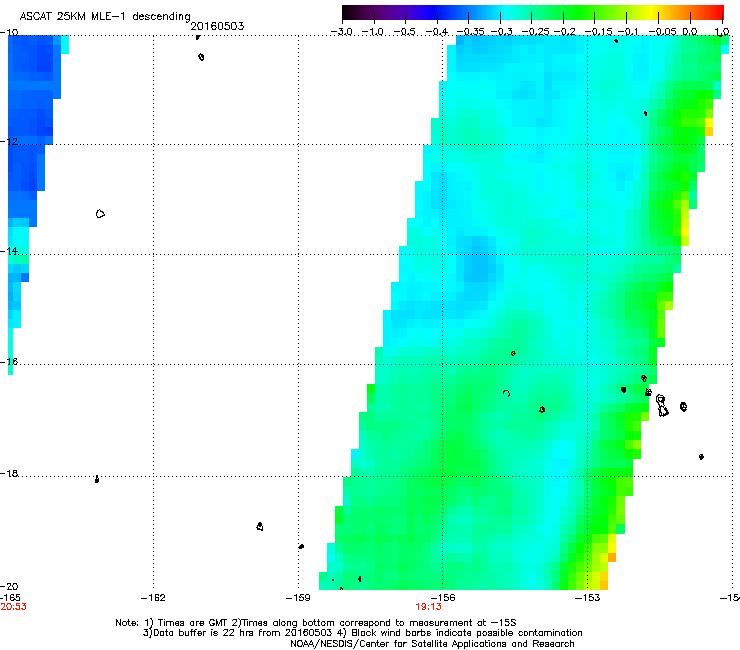
Task: Click the latitude label -16
Action: pyautogui.click(x=9, y=361)
